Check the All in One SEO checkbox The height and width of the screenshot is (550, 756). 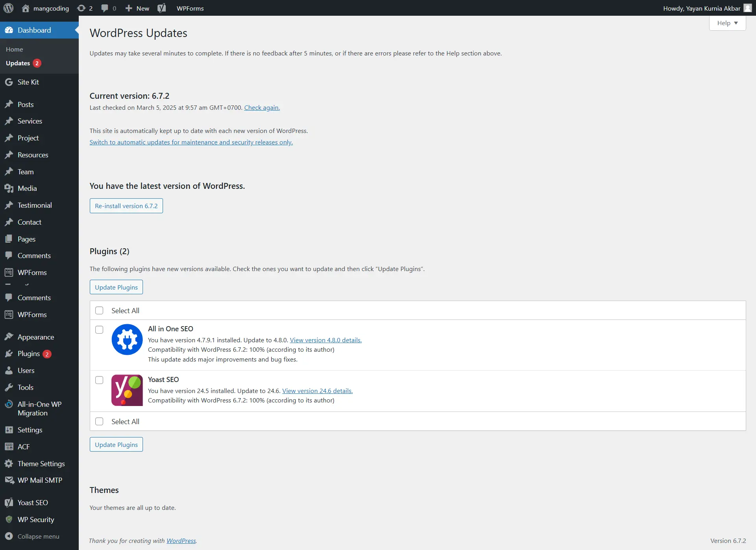coord(99,330)
